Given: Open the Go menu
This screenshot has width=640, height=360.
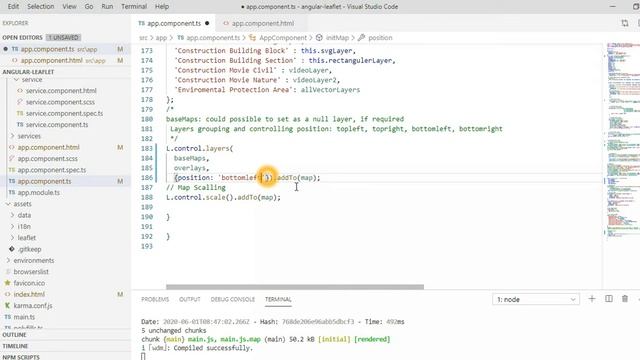Looking at the screenshot, I should [x=89, y=7].
